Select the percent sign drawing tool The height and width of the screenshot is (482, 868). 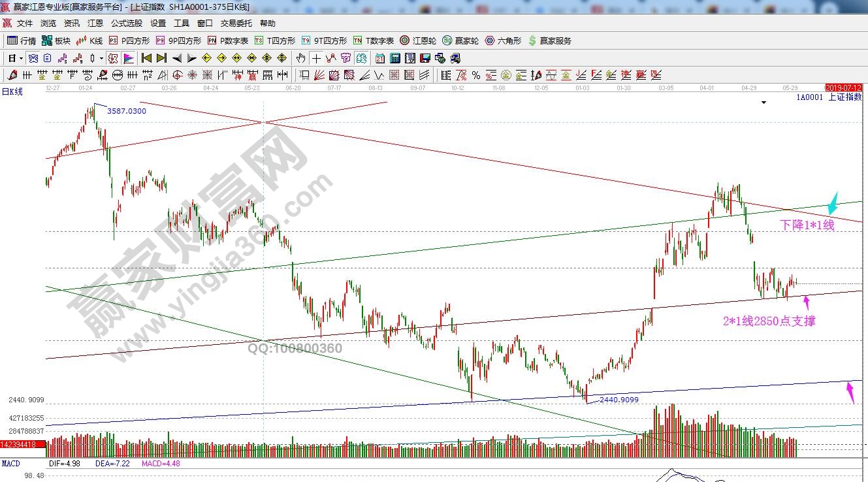click(476, 75)
